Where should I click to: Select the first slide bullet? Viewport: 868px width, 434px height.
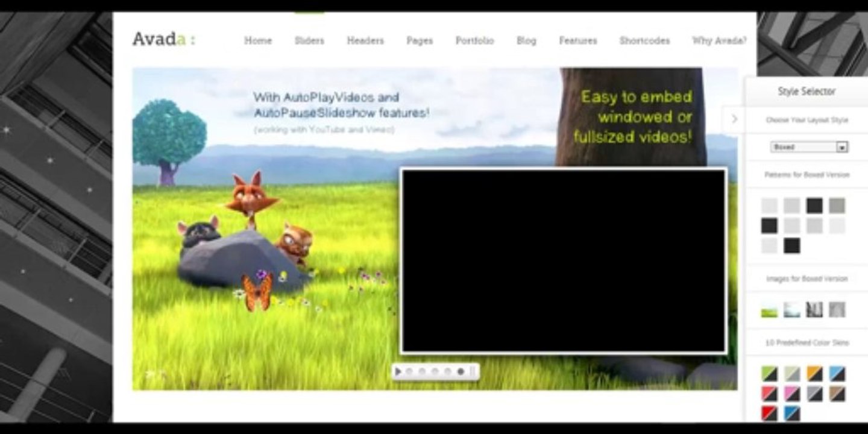(x=409, y=371)
